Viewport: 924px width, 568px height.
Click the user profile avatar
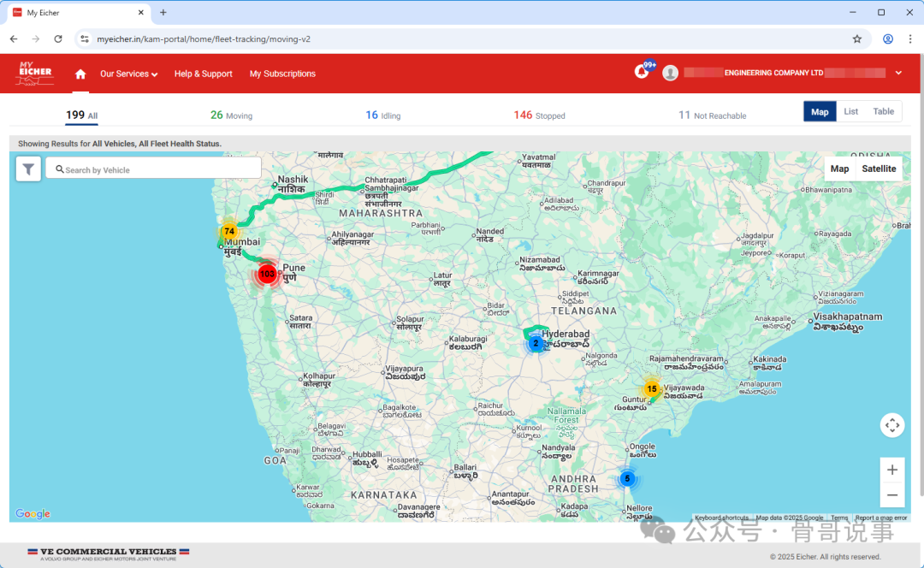coord(670,73)
